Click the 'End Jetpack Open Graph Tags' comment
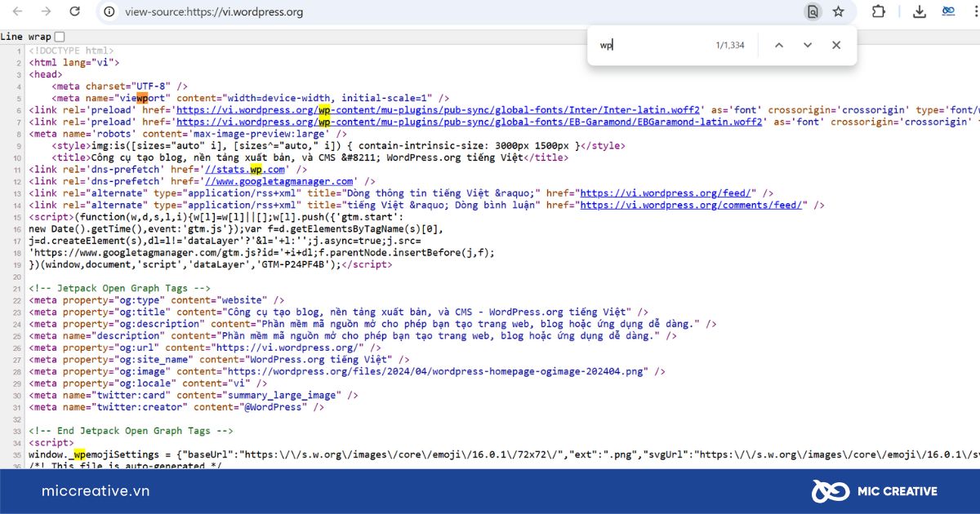The height and width of the screenshot is (514, 980). (131, 430)
